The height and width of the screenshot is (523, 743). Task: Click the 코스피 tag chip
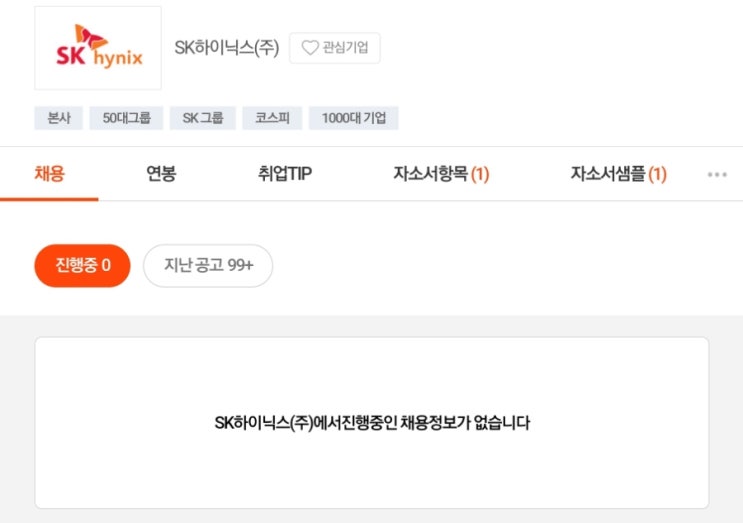coord(272,119)
